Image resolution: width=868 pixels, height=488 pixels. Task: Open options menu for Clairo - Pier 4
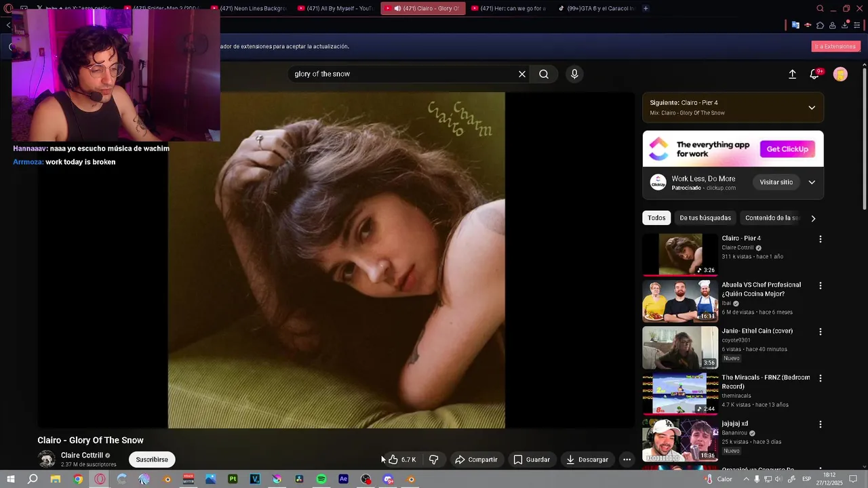click(821, 239)
